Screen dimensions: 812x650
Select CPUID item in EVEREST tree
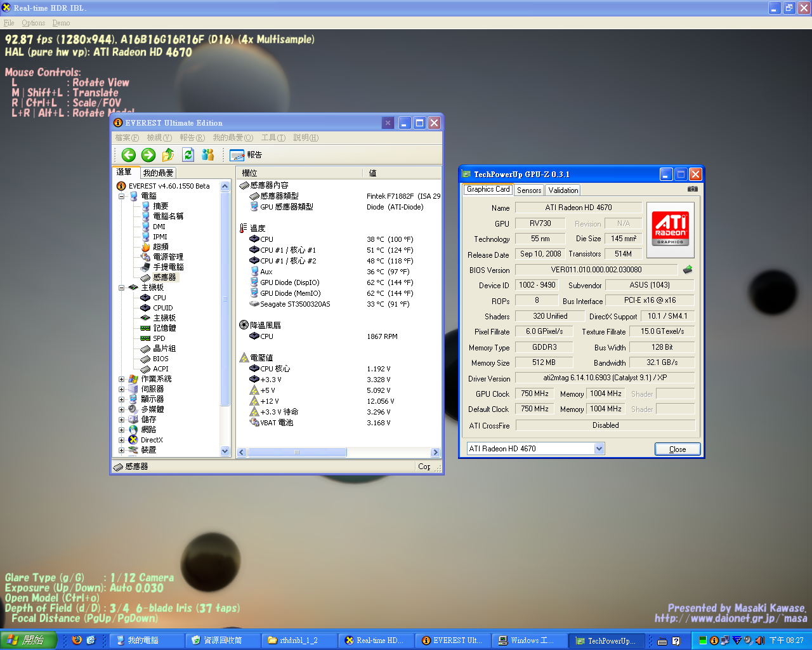click(x=162, y=308)
